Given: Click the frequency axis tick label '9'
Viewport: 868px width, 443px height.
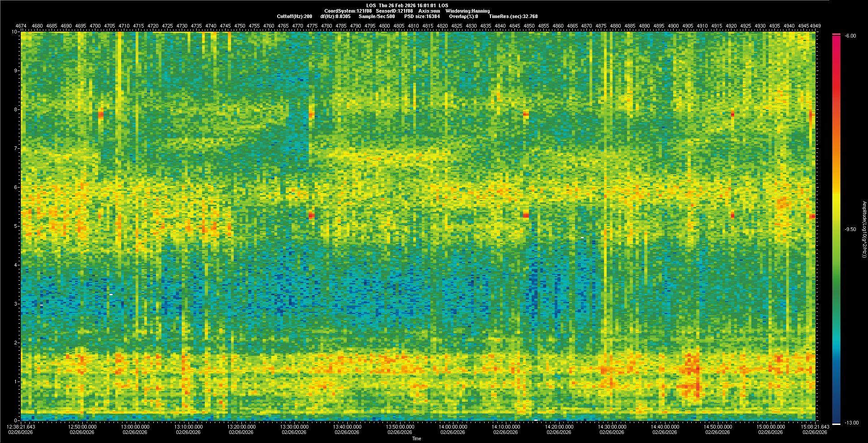Looking at the screenshot, I should tap(16, 71).
